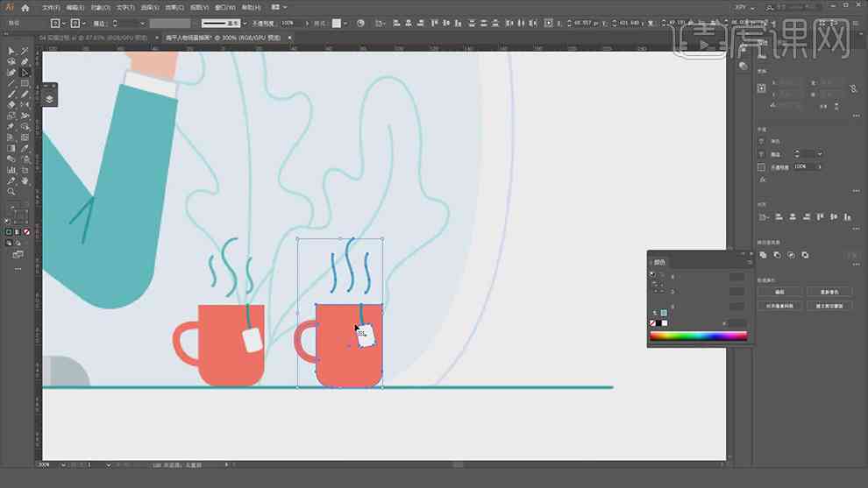Image resolution: width=868 pixels, height=488 pixels.
Task: Click the top-left quick action button
Action: coord(779,292)
